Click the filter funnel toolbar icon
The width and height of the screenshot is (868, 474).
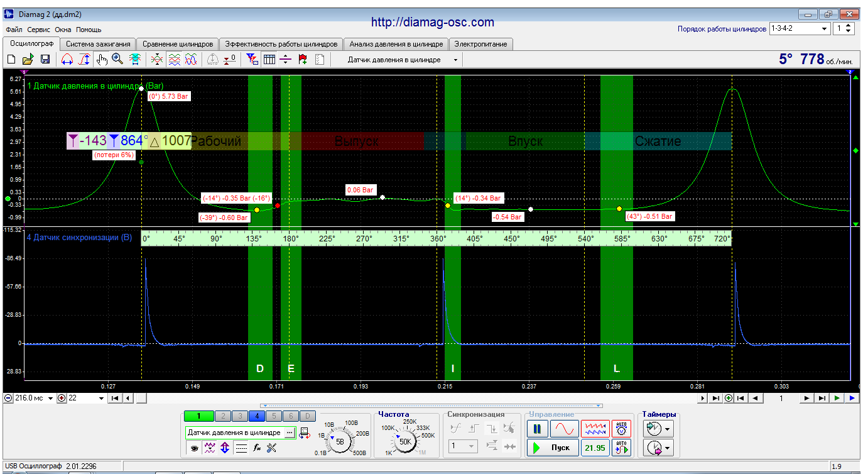pos(252,59)
